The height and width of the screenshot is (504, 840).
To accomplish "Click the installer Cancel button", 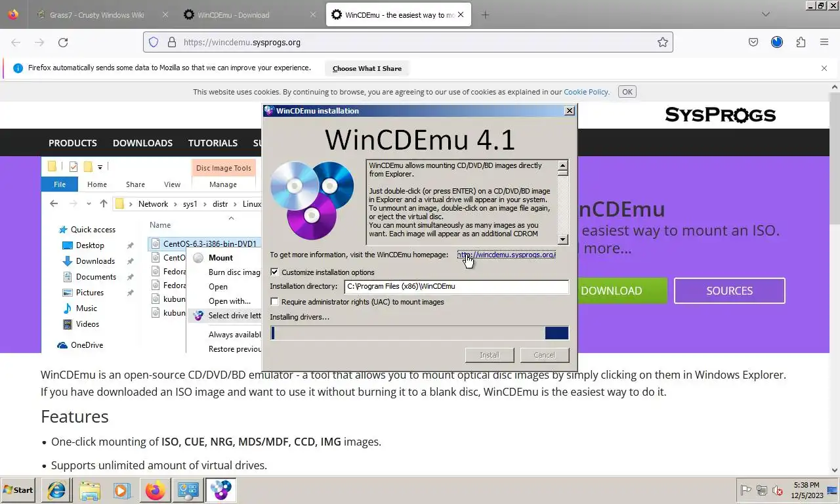I will pyautogui.click(x=544, y=355).
